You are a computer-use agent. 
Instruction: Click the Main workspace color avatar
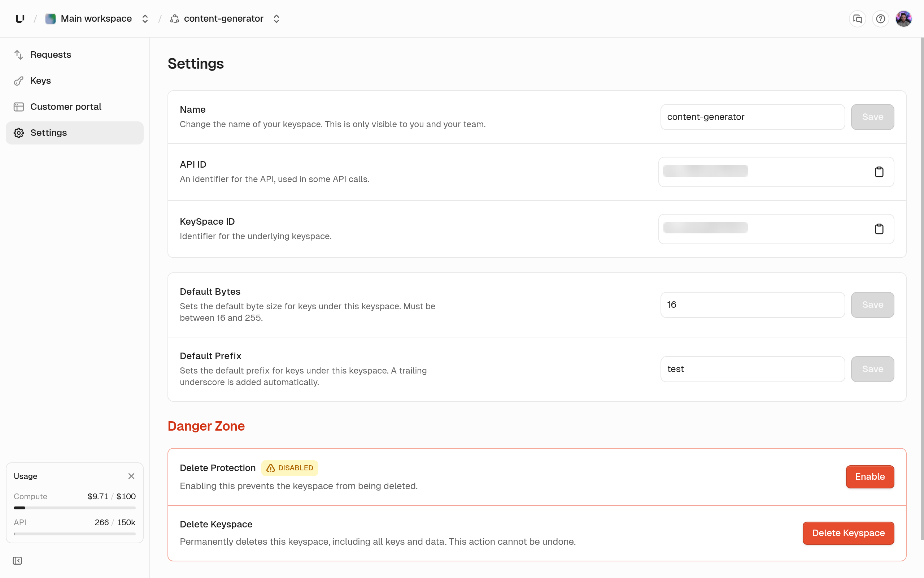coord(51,18)
